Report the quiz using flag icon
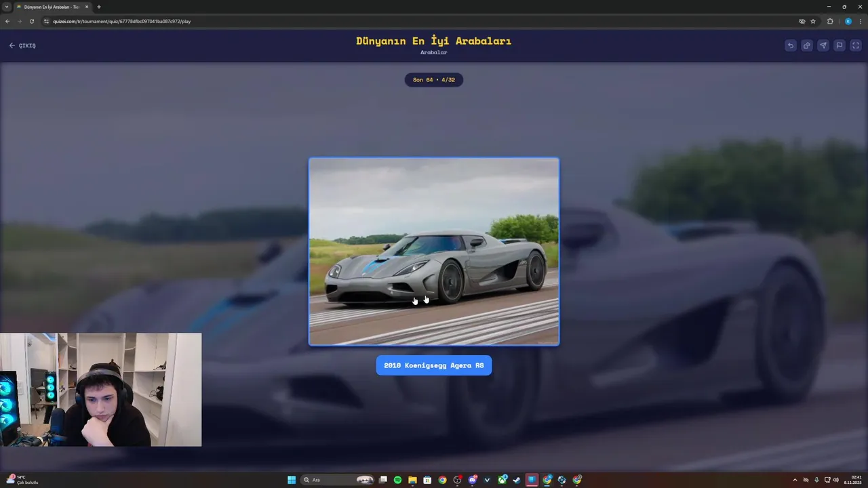The height and width of the screenshot is (488, 868). (x=839, y=45)
